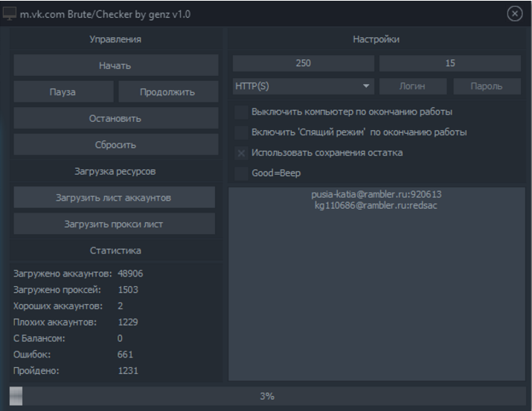The image size is (532, 411).
Task: Click the Начать button
Action: pos(115,65)
